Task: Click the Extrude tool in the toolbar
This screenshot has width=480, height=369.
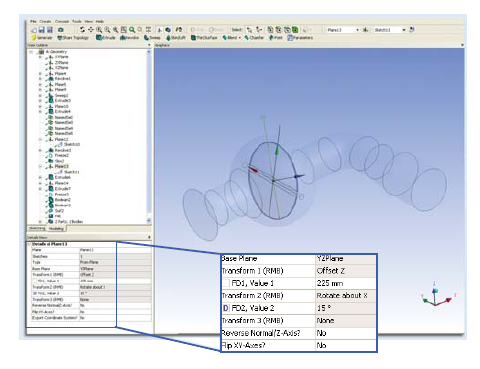Action: pos(106,38)
